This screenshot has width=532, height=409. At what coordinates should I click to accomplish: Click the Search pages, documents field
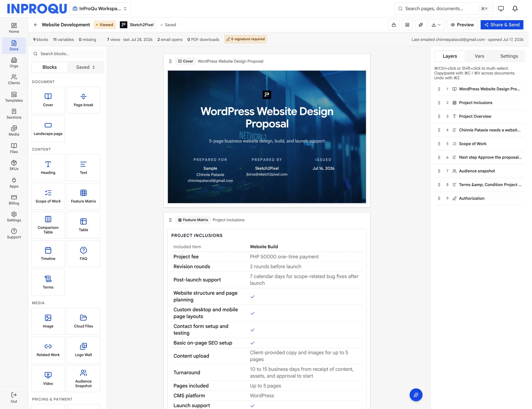pos(443,9)
